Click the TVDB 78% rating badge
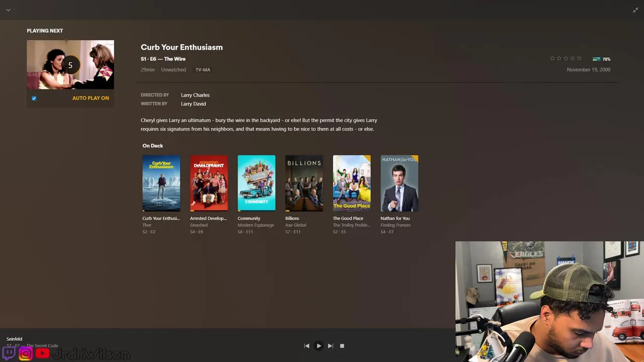The image size is (644, 362). pyautogui.click(x=601, y=59)
